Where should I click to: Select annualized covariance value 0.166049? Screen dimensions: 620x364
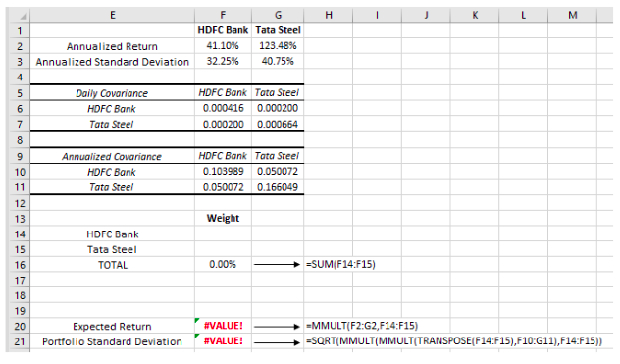[x=278, y=187]
